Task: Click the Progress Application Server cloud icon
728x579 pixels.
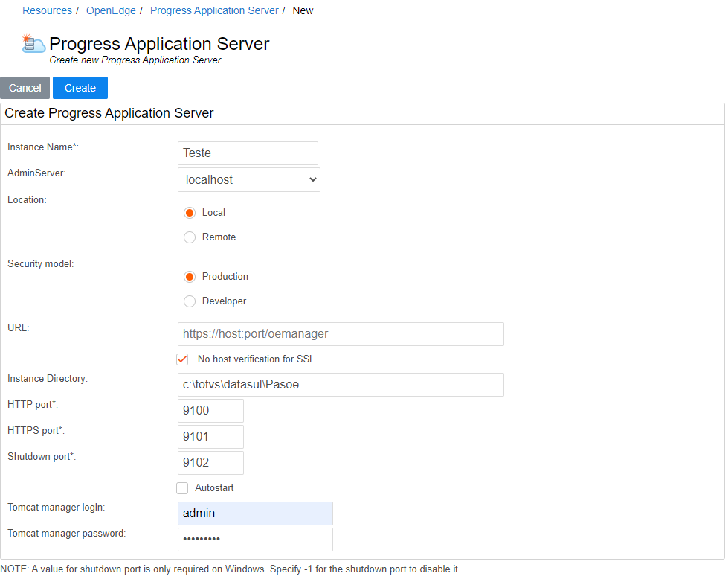Action: tap(34, 44)
